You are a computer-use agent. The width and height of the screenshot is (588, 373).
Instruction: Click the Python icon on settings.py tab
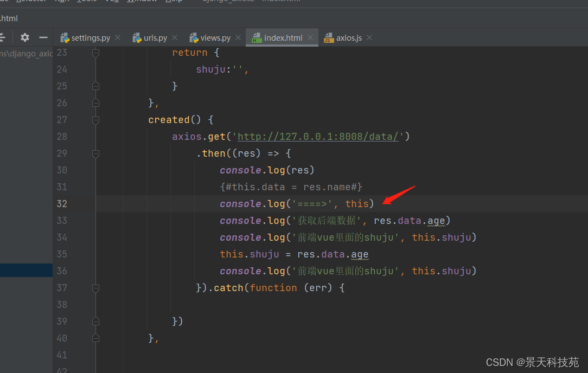point(65,38)
